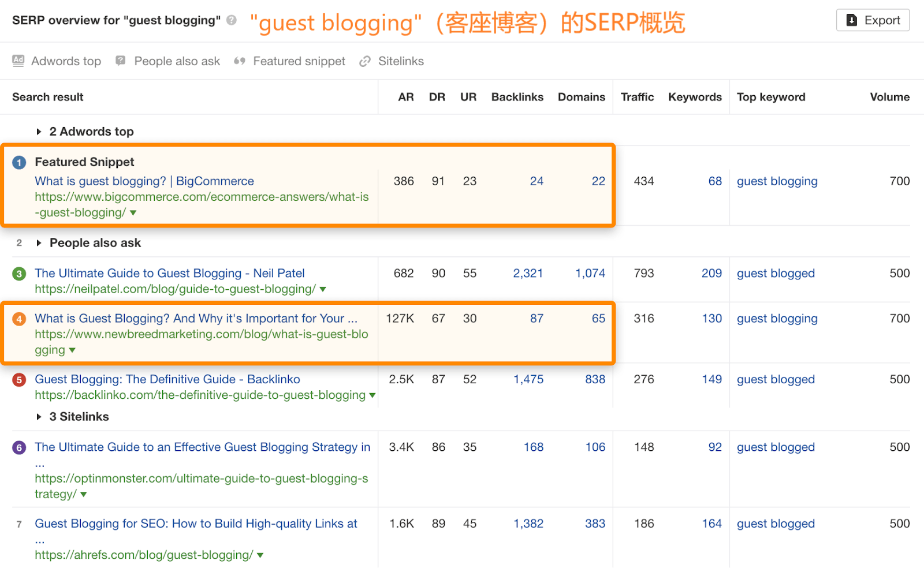Click the document icon inside the Export button
This screenshot has width=924, height=568.
pos(851,20)
